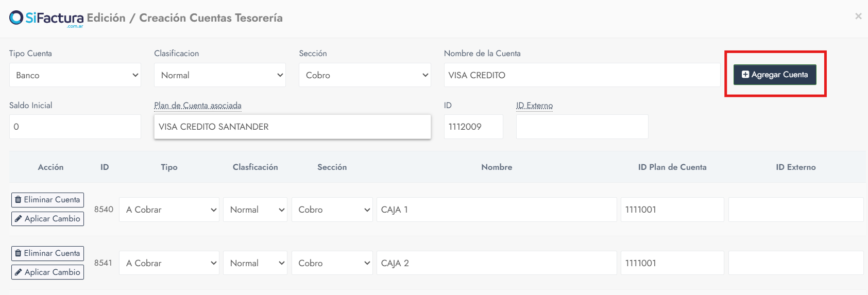The width and height of the screenshot is (868, 295).
Task: Expand the Clasificacion dropdown at top
Action: click(x=220, y=75)
